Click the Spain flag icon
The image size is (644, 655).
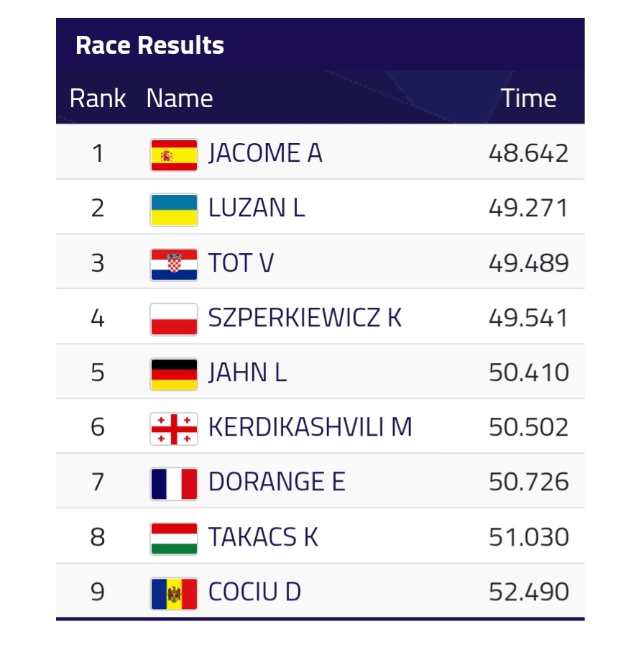174,154
